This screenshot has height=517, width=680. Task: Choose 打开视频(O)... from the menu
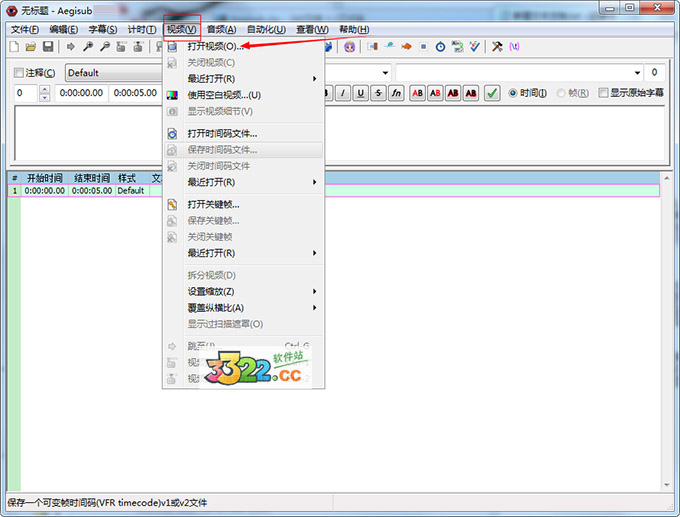244,46
